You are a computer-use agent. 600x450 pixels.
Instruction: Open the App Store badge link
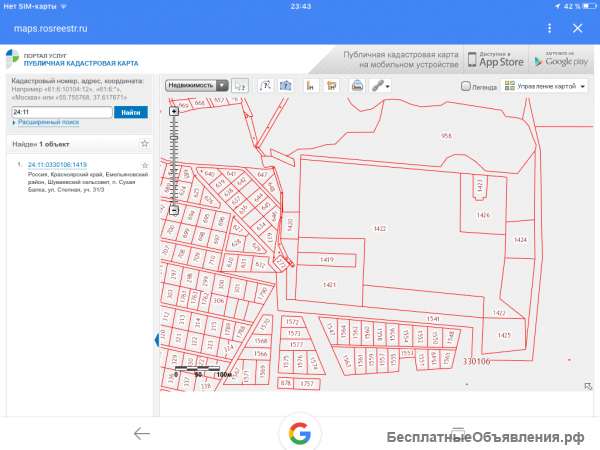click(496, 60)
